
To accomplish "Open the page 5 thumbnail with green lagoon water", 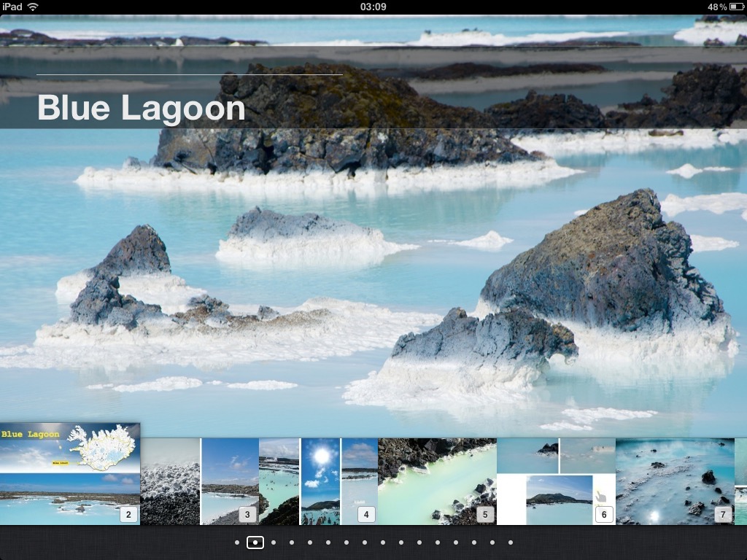I will [438, 481].
